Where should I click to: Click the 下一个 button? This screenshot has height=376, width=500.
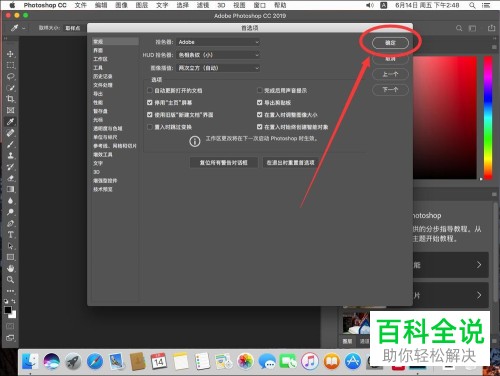390,89
